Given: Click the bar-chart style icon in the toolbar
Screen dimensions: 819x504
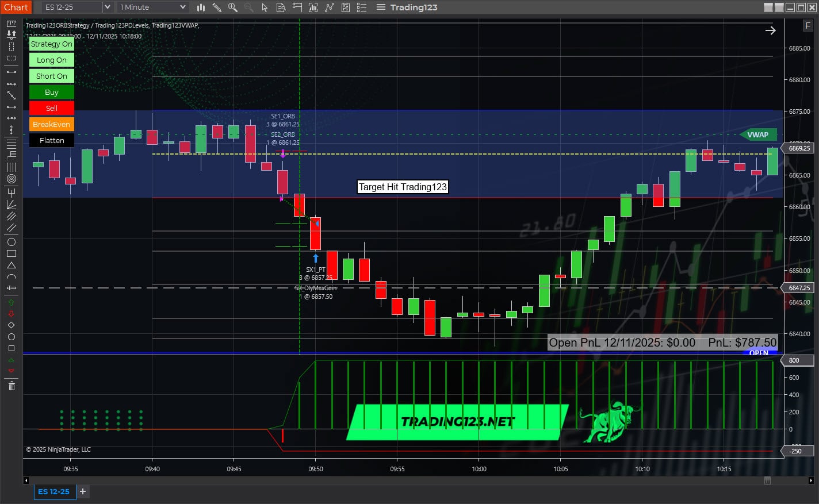Looking at the screenshot, I should click(x=200, y=7).
